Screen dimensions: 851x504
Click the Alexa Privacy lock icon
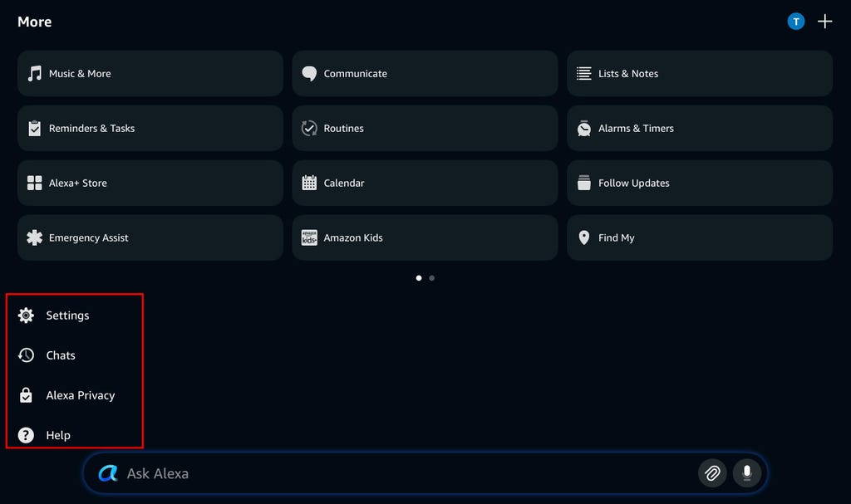click(x=27, y=395)
